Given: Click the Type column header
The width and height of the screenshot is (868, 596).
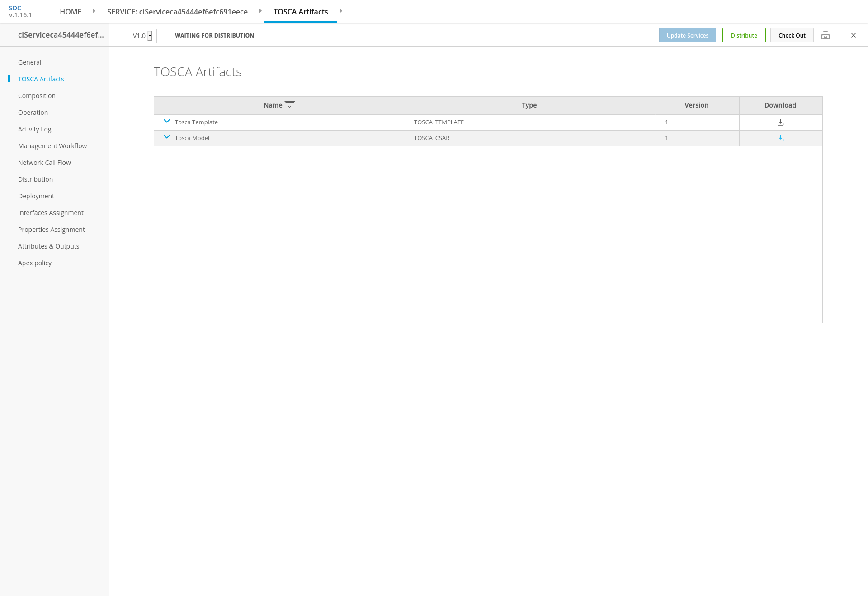Looking at the screenshot, I should 529,105.
